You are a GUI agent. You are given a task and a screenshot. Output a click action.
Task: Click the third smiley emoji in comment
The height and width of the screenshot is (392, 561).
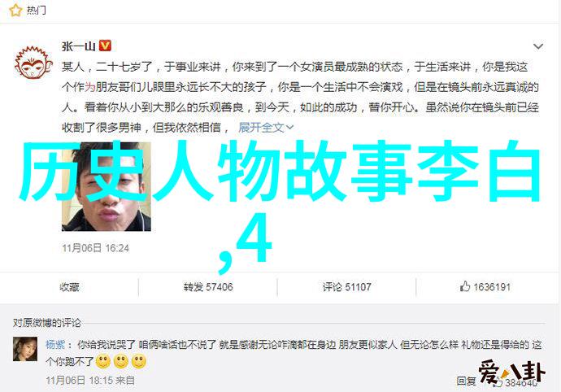point(139,362)
